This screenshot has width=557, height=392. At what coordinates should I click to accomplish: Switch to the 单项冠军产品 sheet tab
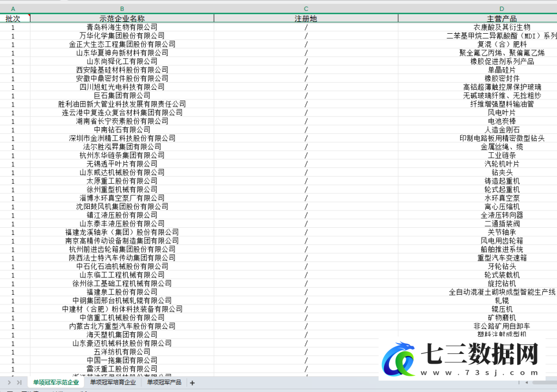tap(164, 382)
